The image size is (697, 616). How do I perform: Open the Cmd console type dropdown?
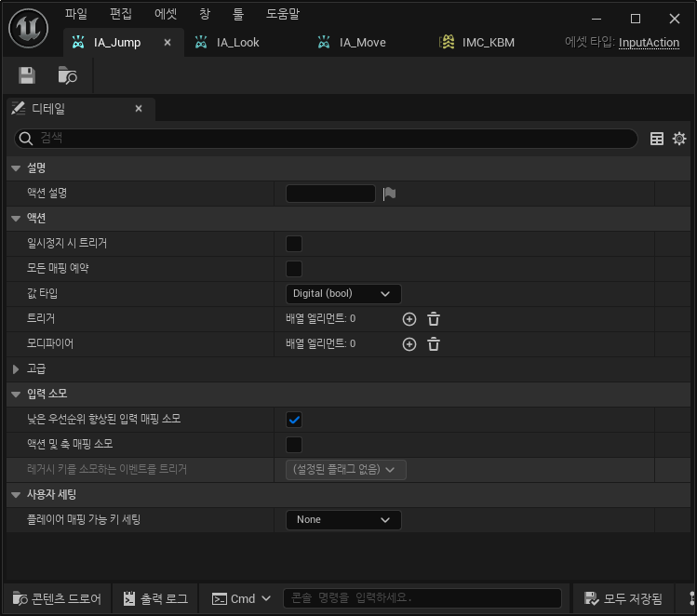241,598
